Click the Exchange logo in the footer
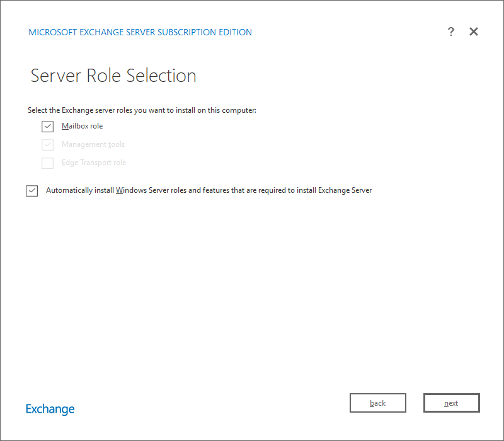This screenshot has width=504, height=441. [50, 409]
